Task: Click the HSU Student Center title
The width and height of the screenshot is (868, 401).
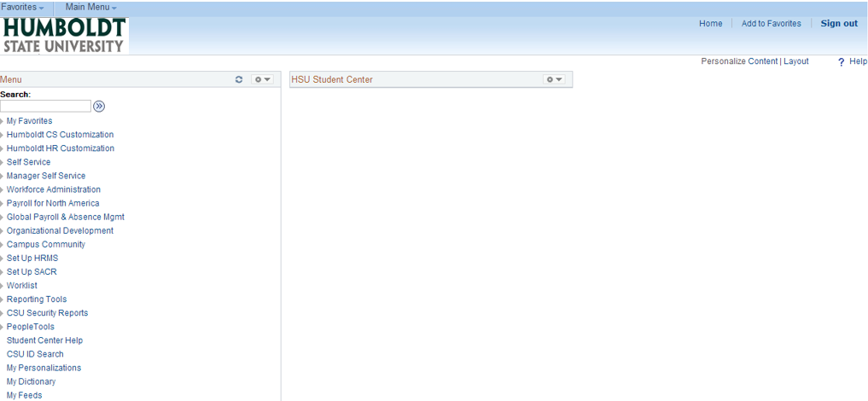Action: pos(332,79)
